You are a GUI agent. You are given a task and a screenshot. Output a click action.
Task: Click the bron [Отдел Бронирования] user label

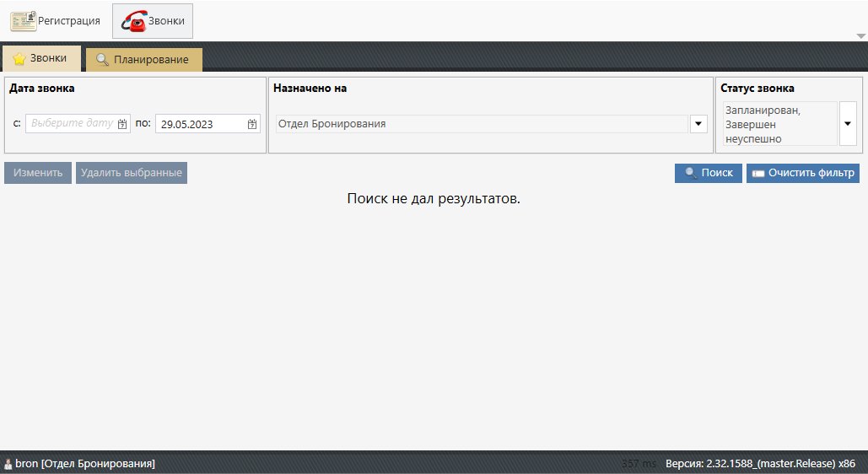(x=84, y=464)
